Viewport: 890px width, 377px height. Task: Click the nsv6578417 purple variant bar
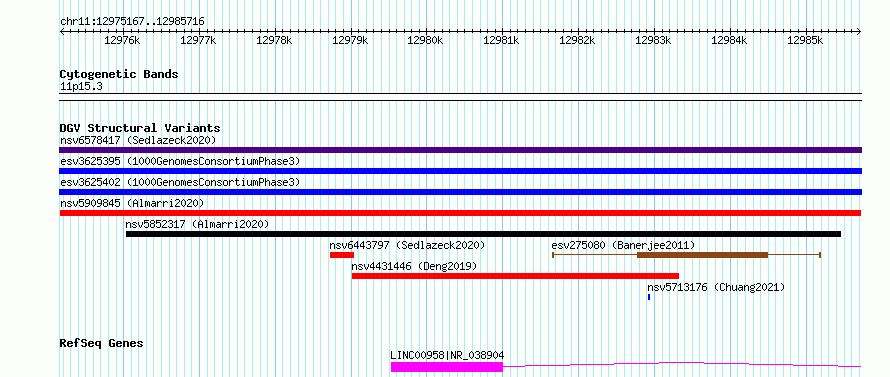pyautogui.click(x=460, y=150)
